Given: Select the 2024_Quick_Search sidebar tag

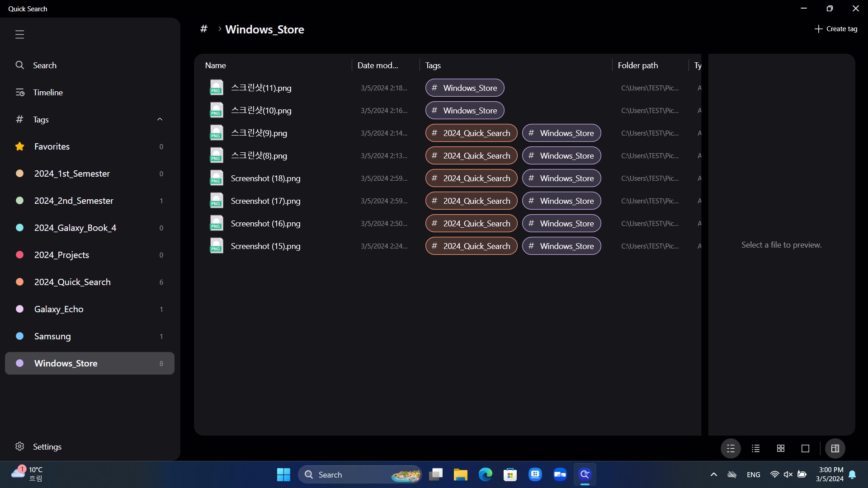Looking at the screenshot, I should [90, 282].
